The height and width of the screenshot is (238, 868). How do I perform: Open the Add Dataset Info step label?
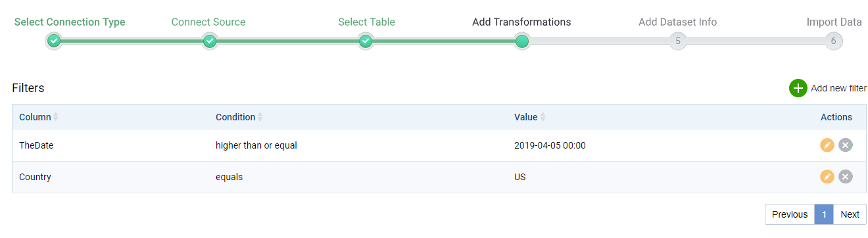point(677,22)
